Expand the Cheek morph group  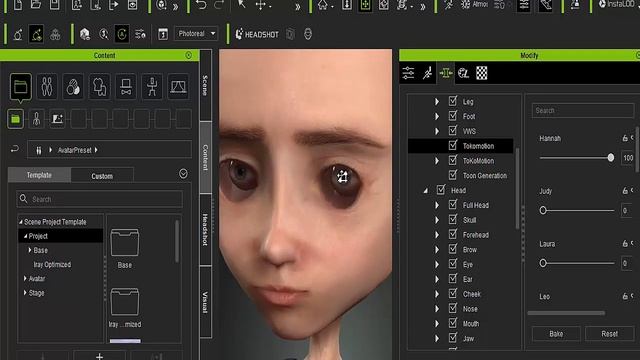[x=437, y=294]
